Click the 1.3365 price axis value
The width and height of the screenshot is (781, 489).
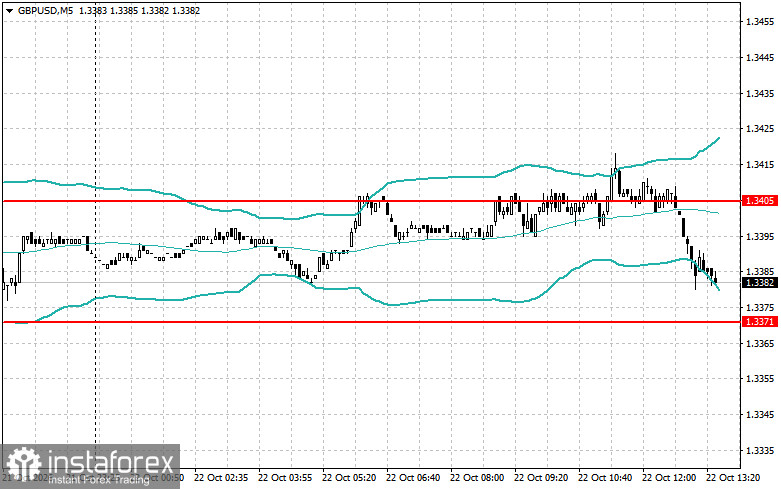click(760, 344)
